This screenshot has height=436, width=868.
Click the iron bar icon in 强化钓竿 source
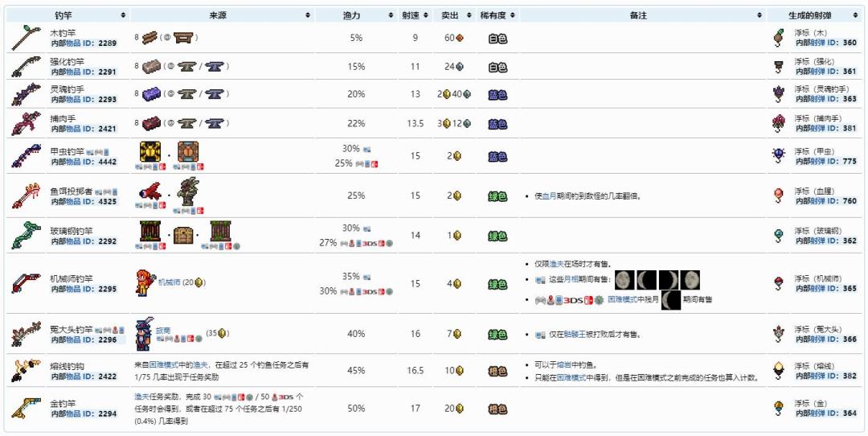pyautogui.click(x=150, y=67)
